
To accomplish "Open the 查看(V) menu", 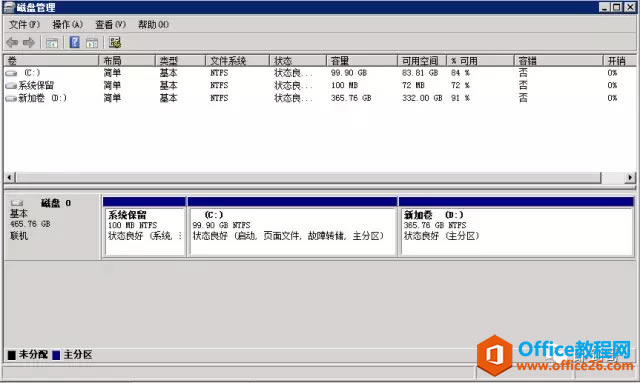I will click(111, 24).
